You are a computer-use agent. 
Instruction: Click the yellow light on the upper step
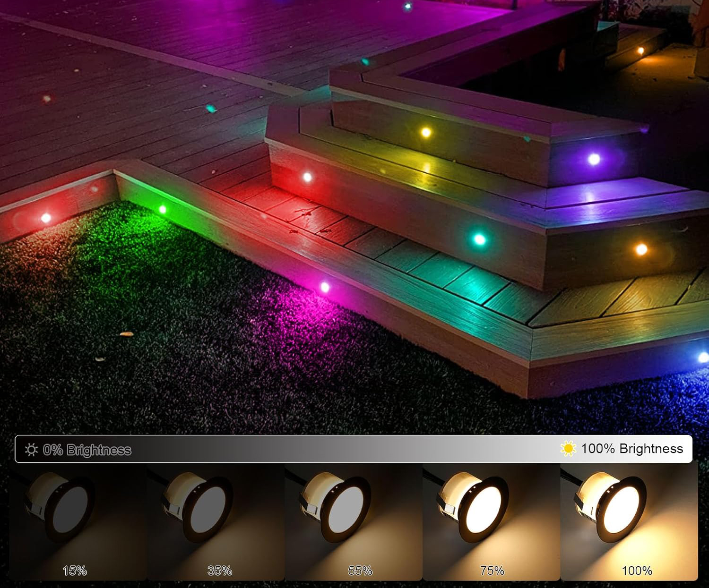tap(426, 132)
